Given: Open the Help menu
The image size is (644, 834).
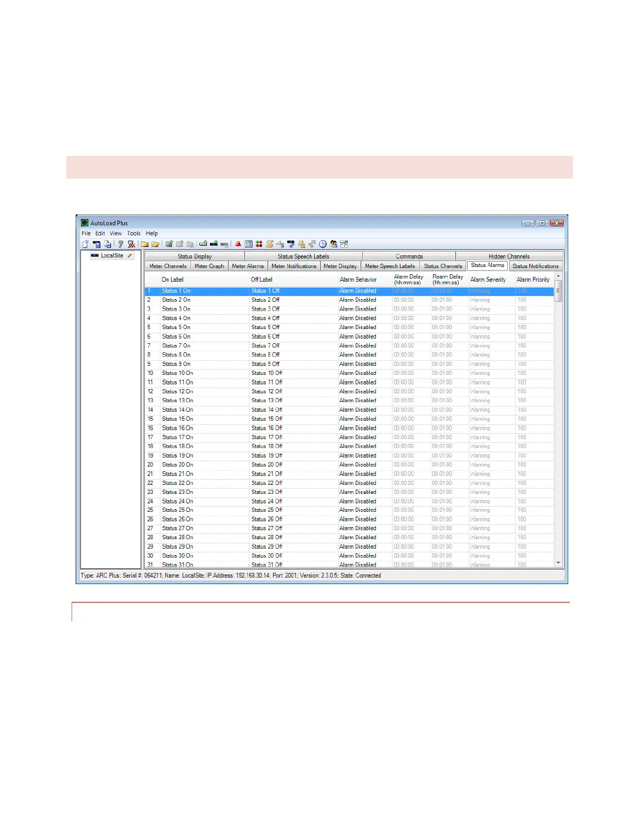Looking at the screenshot, I should 152,233.
